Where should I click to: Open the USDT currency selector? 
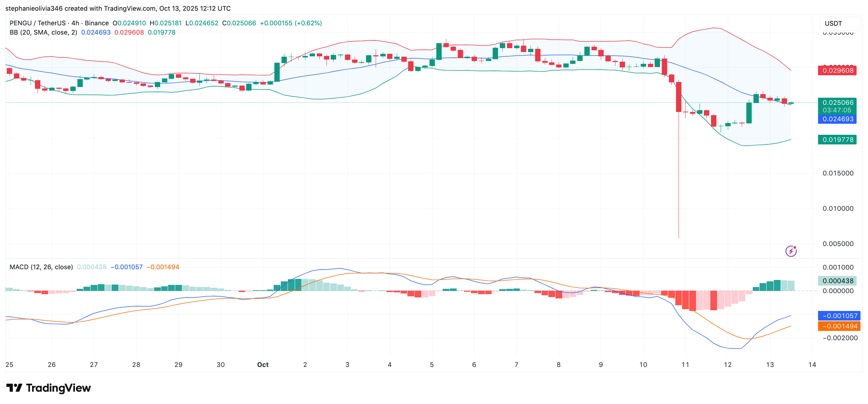pyautogui.click(x=839, y=24)
